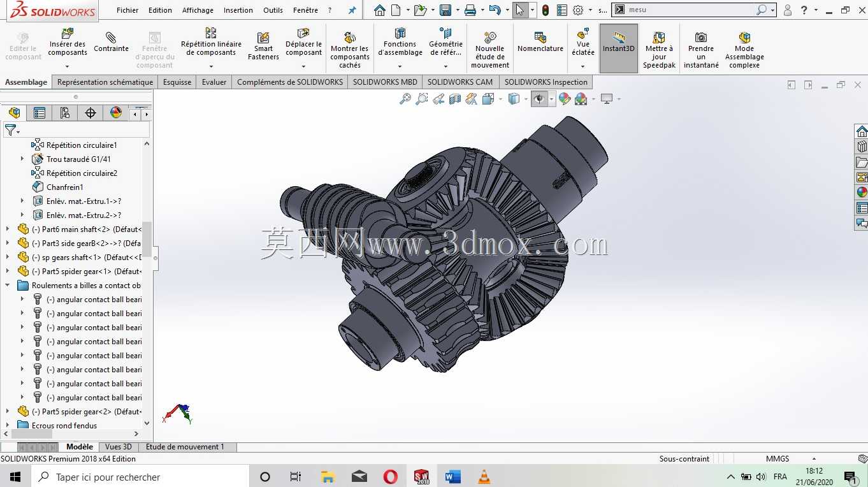Click the command search field

(x=691, y=10)
